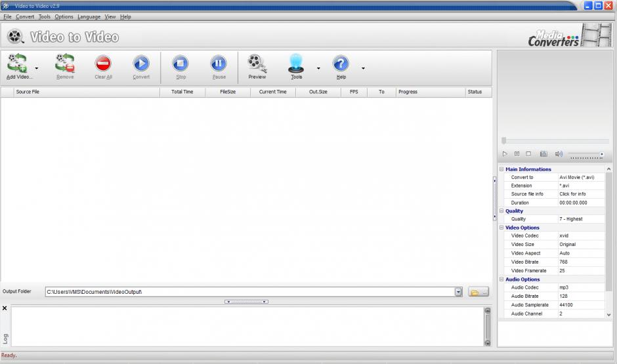617x364 pixels.
Task: Click the preview player Stop button
Action: [x=528, y=153]
